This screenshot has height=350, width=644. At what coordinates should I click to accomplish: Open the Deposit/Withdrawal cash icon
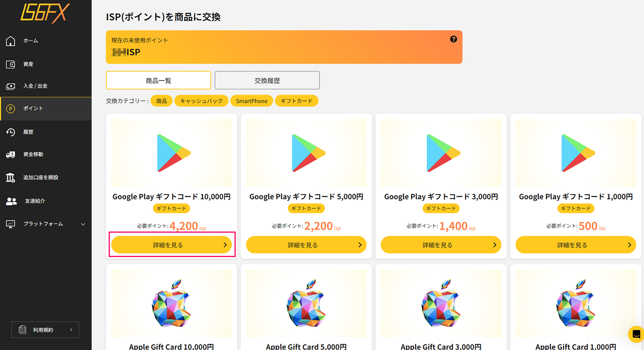tap(11, 86)
